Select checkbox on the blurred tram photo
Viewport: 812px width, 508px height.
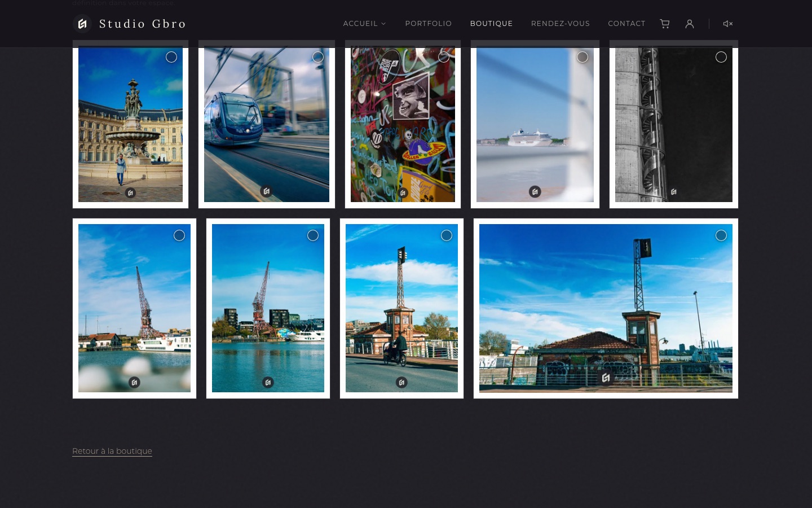(318, 57)
